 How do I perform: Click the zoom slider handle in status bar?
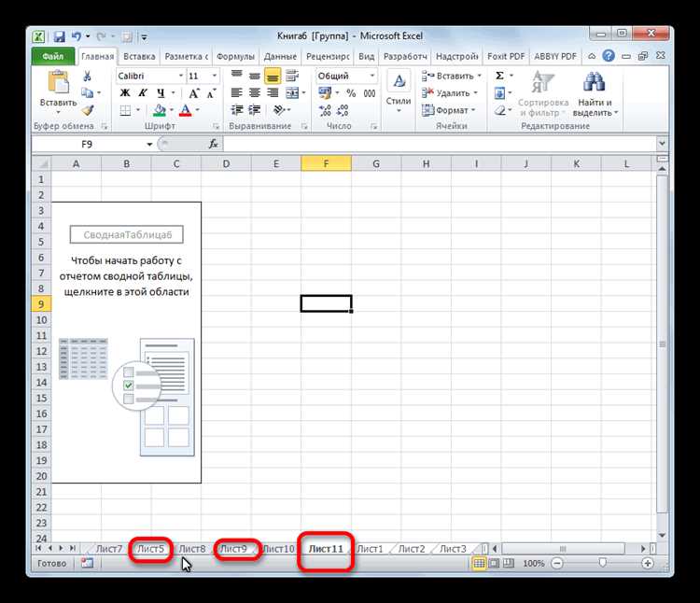(605, 564)
